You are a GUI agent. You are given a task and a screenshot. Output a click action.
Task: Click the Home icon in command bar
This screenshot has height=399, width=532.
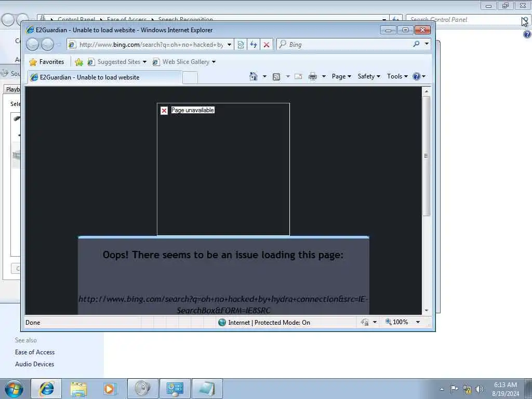[x=254, y=76]
